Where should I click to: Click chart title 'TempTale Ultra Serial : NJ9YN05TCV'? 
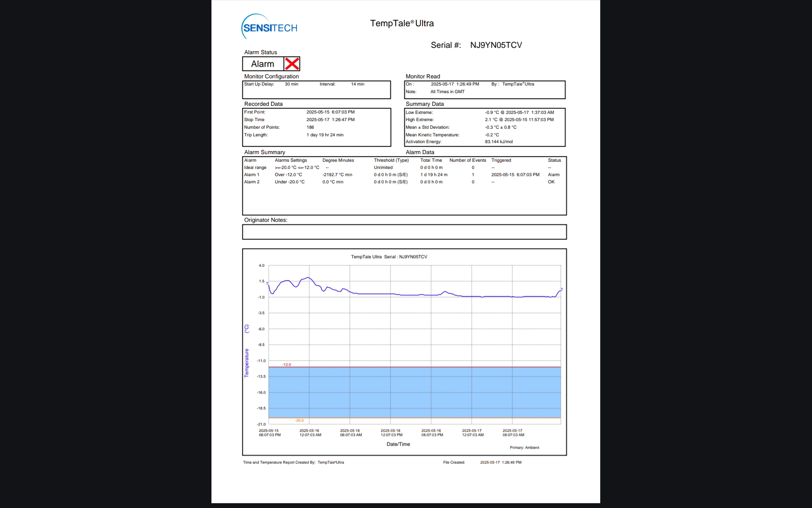(x=389, y=257)
